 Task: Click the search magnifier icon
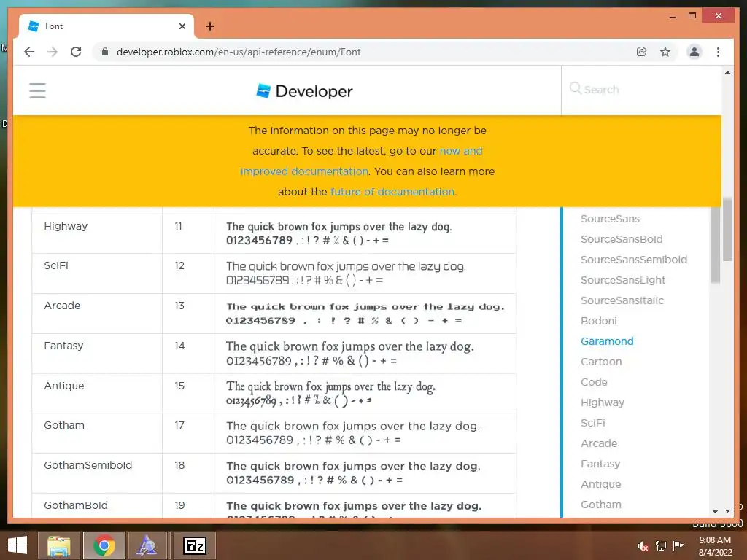pos(575,88)
